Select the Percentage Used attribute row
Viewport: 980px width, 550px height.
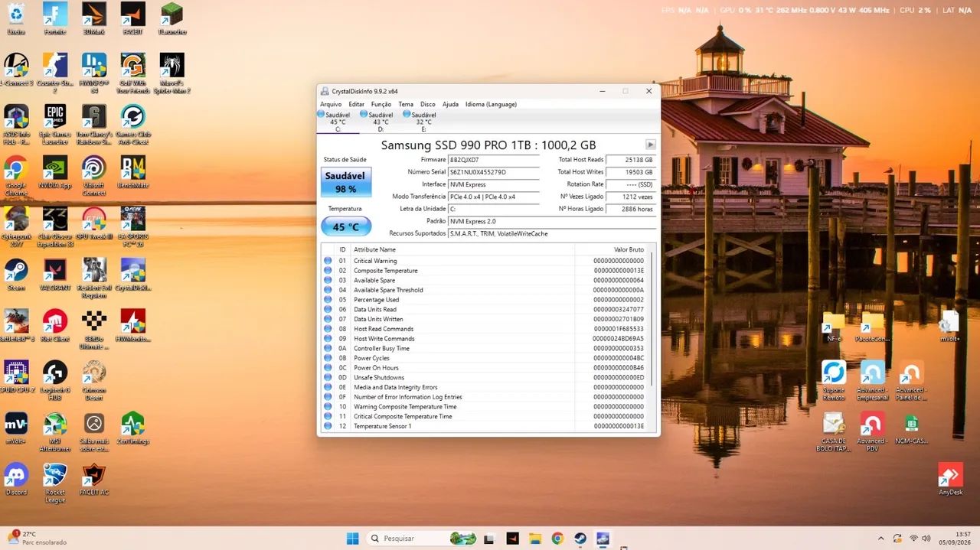485,300
